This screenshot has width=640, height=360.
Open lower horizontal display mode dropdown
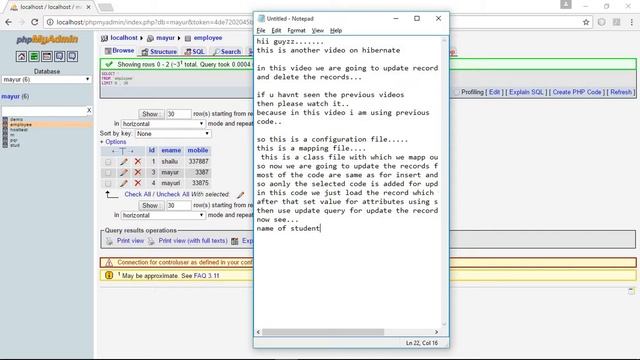coord(162,215)
